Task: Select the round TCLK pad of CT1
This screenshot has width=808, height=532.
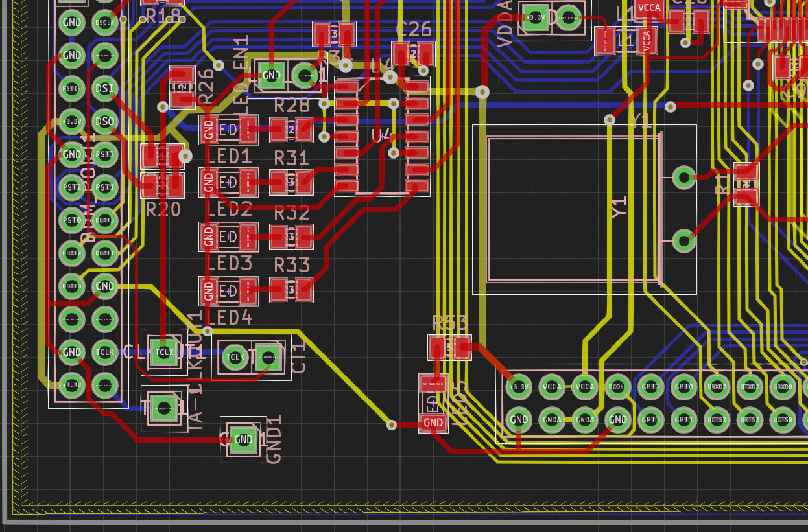Action: pos(235,357)
